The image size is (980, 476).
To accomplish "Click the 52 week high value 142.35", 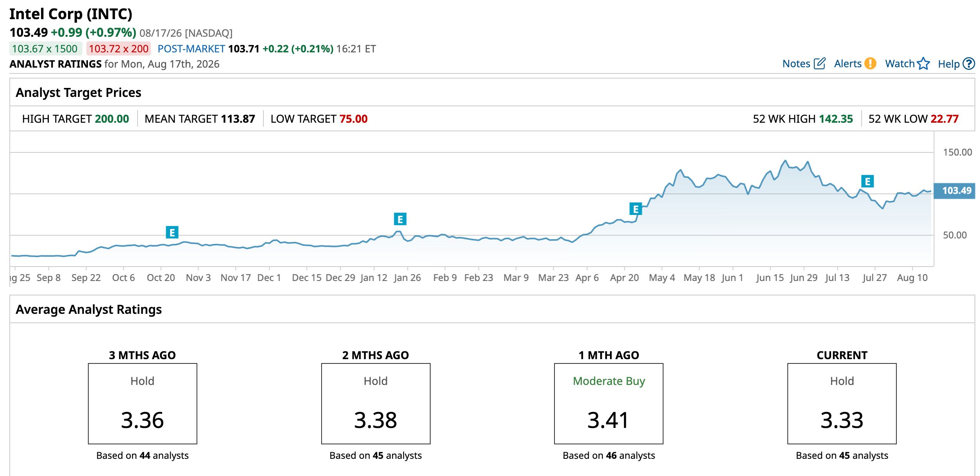I will point(836,119).
